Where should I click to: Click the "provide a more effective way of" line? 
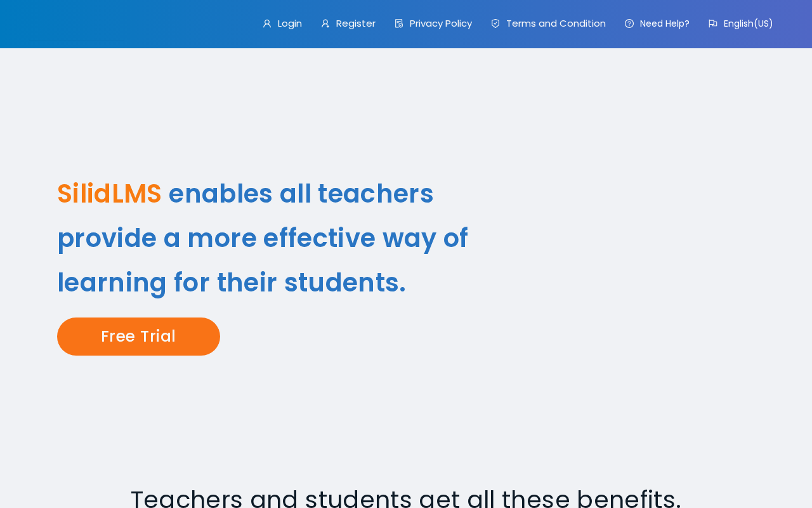263,238
